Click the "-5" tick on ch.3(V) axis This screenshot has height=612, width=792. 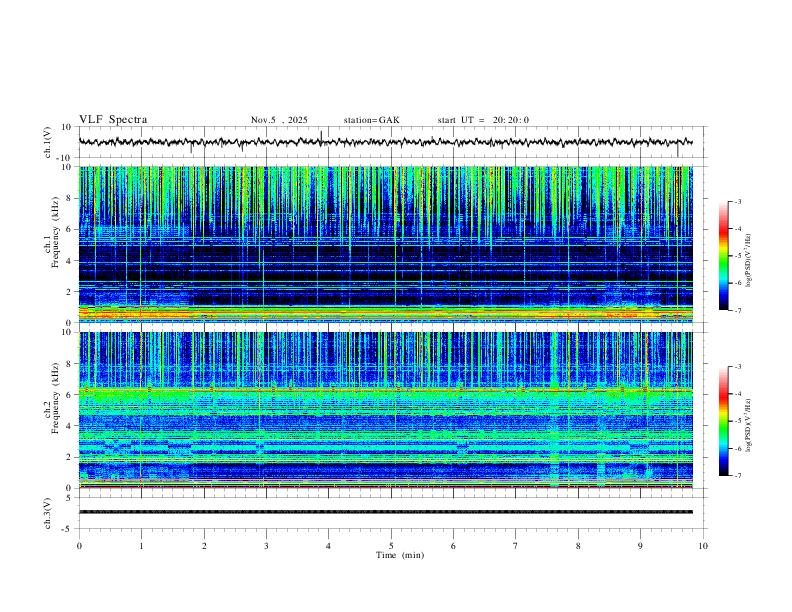[68, 529]
